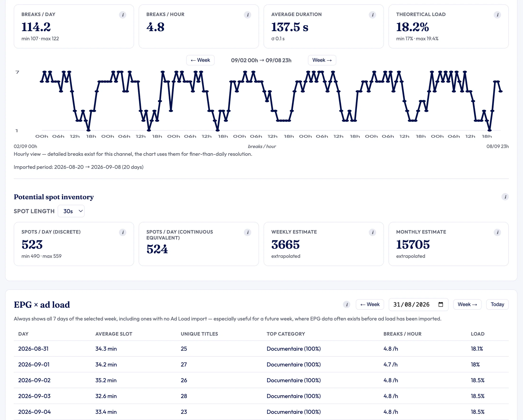Click the 15705 monthly estimate value

pos(413,244)
